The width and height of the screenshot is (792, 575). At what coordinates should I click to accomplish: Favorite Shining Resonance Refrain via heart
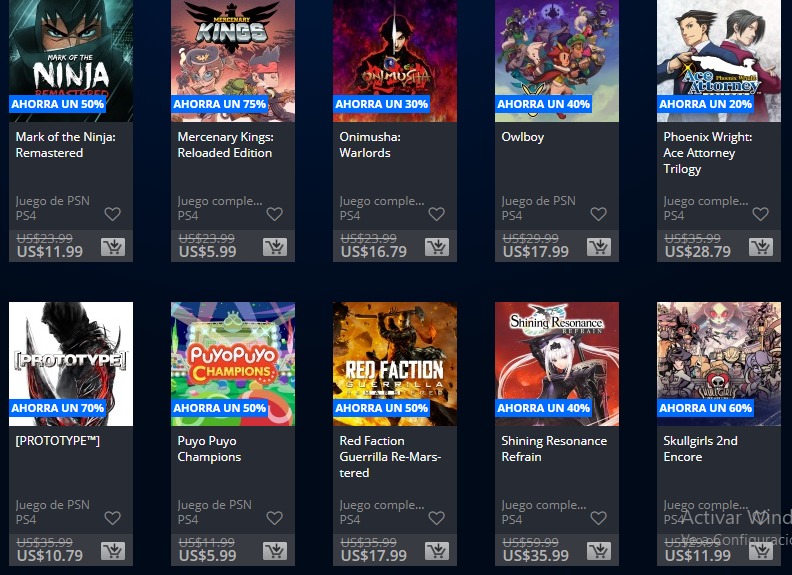tap(599, 518)
